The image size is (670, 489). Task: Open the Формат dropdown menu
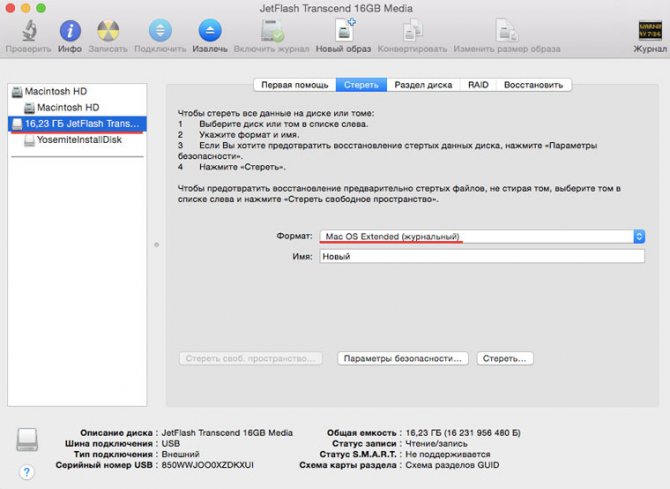482,236
